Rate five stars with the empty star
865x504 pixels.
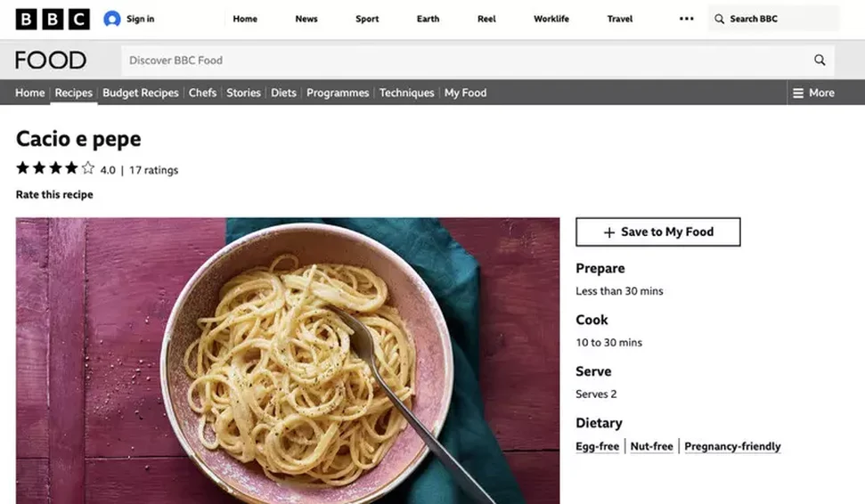(87, 167)
